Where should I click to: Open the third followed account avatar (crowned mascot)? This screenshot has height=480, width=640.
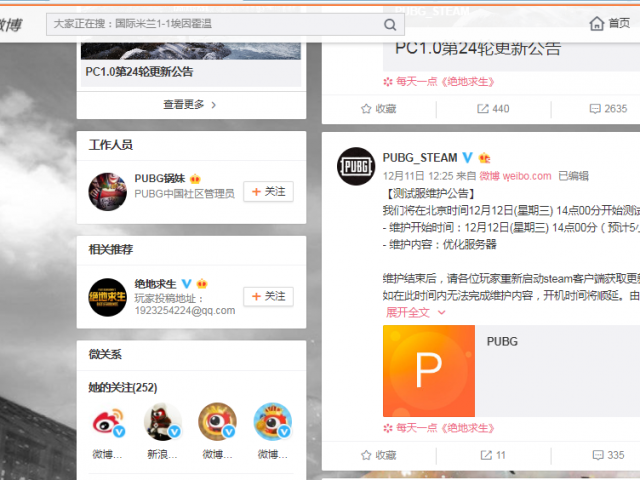[x=217, y=422]
